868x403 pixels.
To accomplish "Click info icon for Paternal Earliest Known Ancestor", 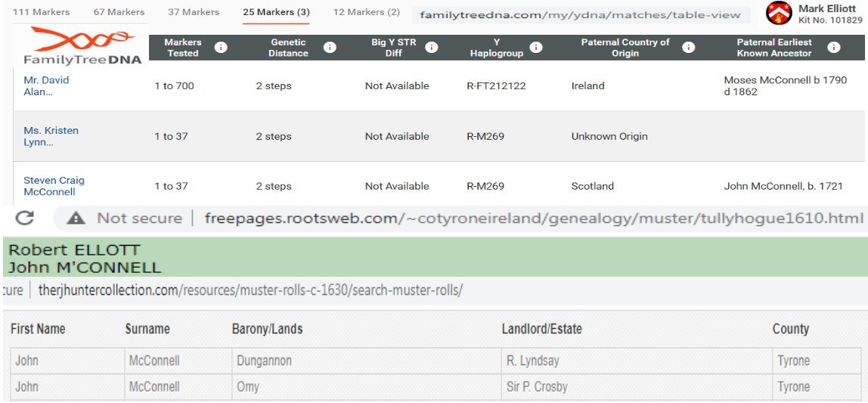I will (834, 48).
